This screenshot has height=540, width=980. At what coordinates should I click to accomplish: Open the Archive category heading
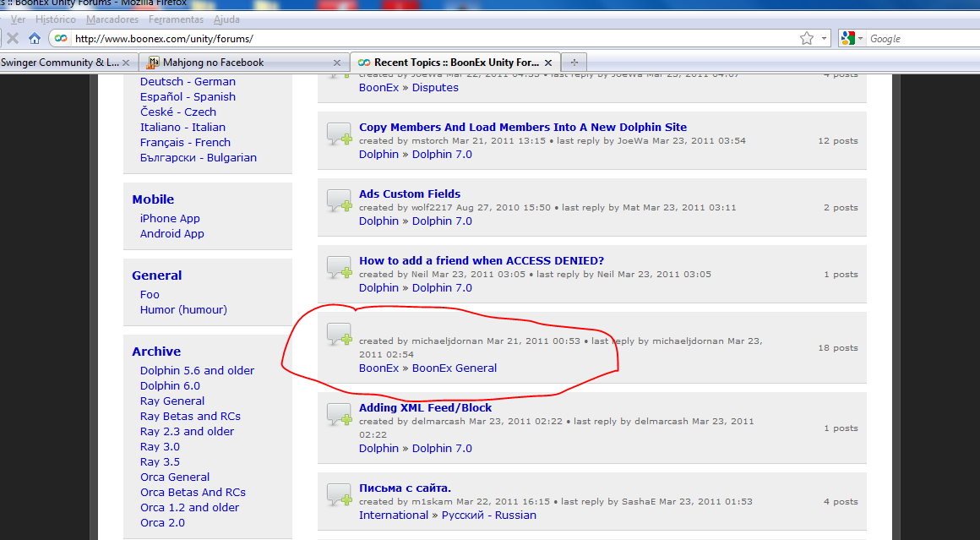[156, 352]
